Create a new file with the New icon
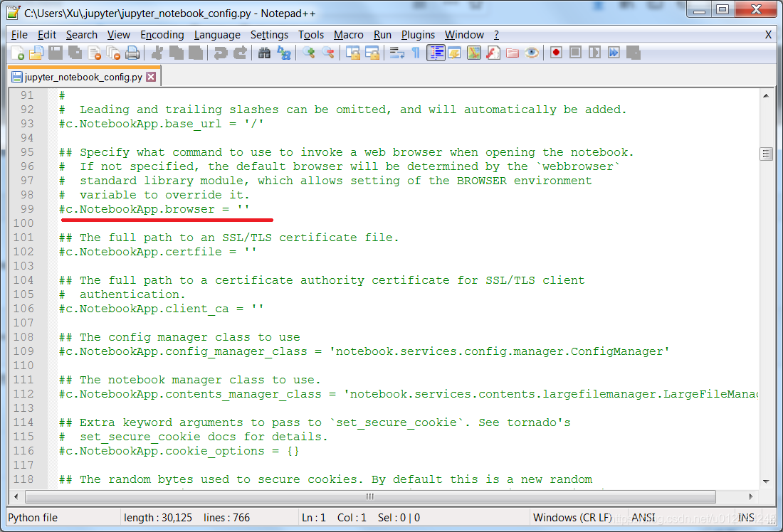 17,53
